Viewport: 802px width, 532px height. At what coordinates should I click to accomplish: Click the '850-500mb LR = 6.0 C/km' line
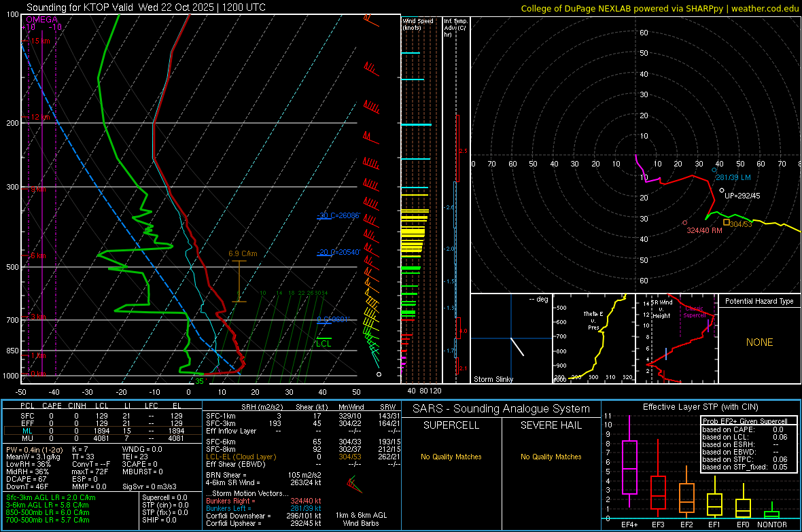point(48,512)
